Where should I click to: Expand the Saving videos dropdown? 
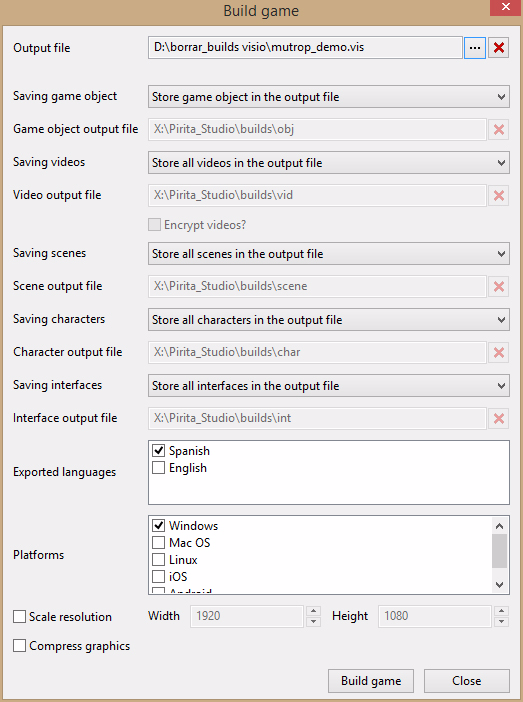click(329, 163)
